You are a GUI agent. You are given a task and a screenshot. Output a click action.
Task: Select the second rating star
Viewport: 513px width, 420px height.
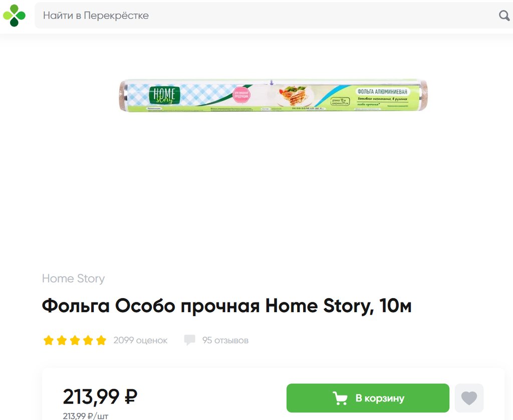62,341
